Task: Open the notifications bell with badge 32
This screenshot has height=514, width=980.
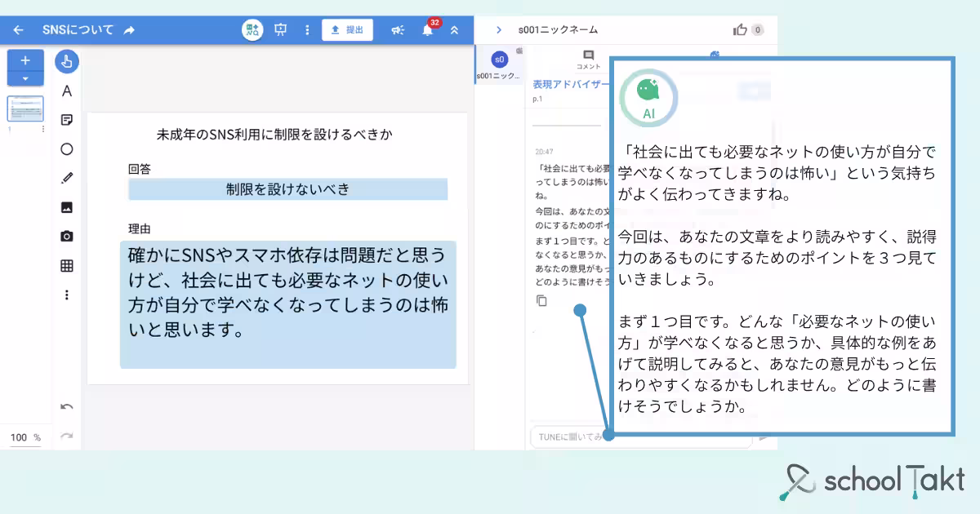Action: tap(428, 30)
